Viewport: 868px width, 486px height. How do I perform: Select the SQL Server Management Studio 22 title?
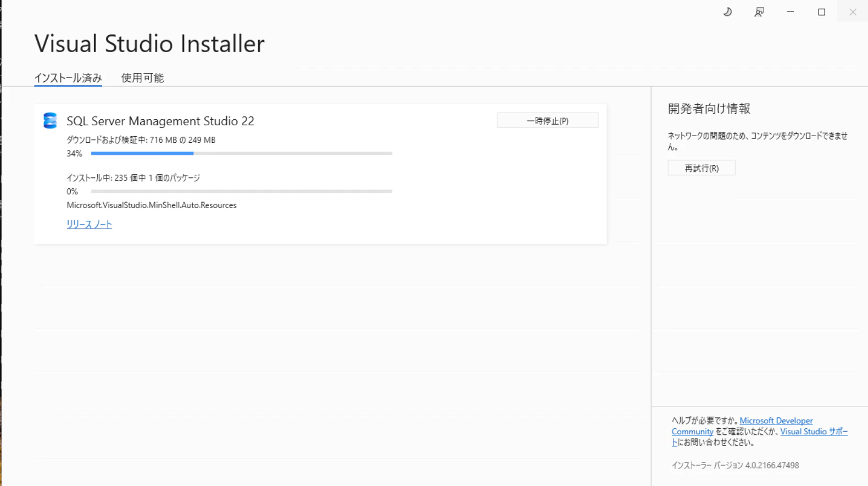click(160, 121)
